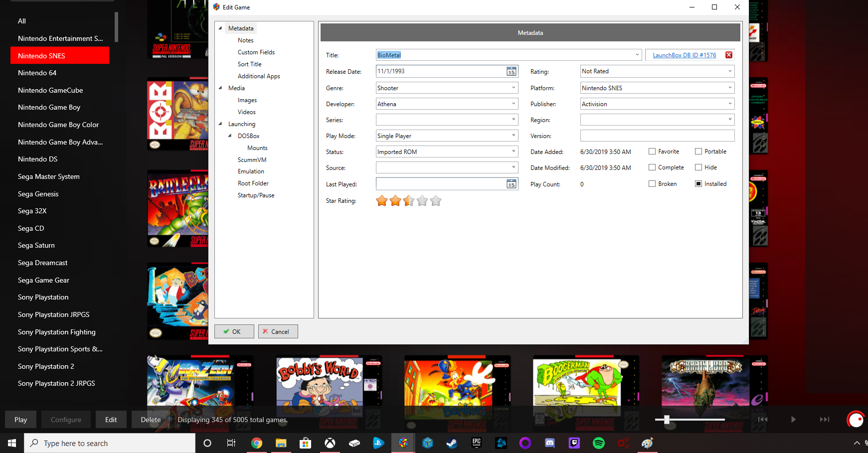Open Google Chrome from the taskbar

click(x=256, y=443)
